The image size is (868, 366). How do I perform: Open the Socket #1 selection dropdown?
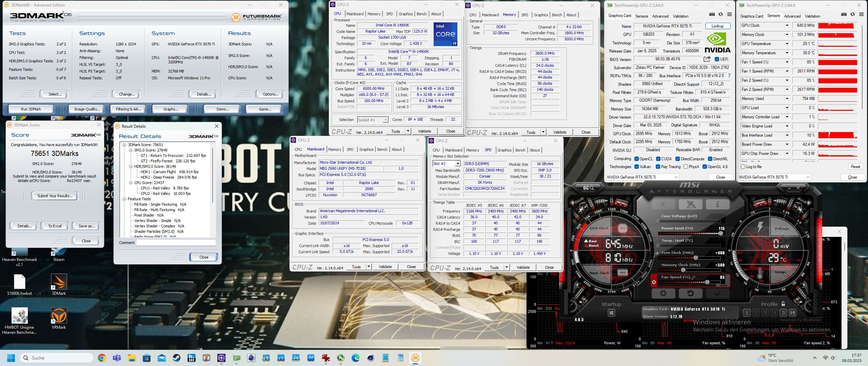(x=373, y=120)
